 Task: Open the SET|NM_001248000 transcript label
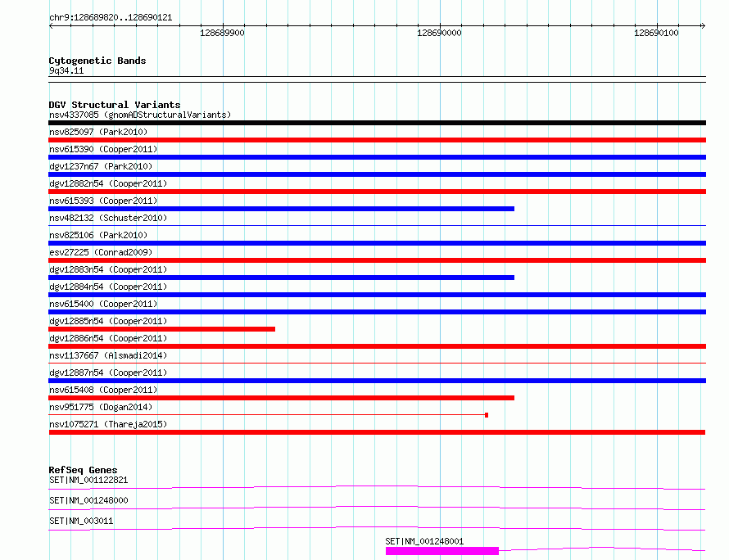(x=88, y=500)
